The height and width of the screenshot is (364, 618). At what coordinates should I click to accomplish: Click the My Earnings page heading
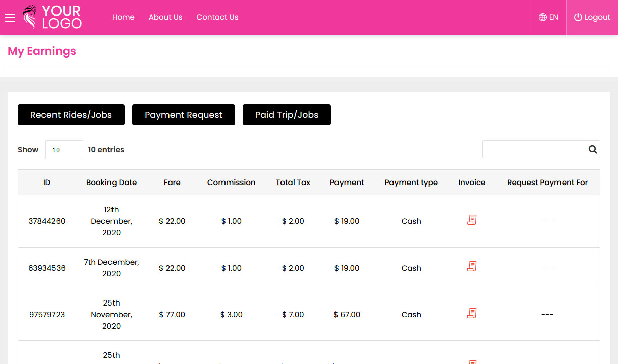coord(42,51)
